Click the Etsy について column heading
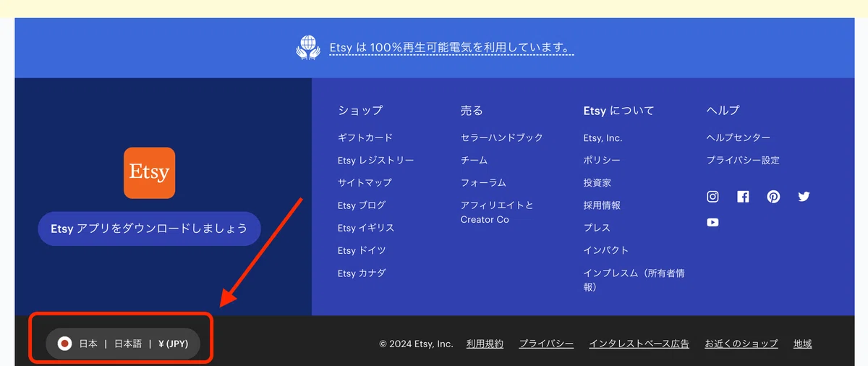Image resolution: width=868 pixels, height=366 pixels. pyautogui.click(x=619, y=111)
